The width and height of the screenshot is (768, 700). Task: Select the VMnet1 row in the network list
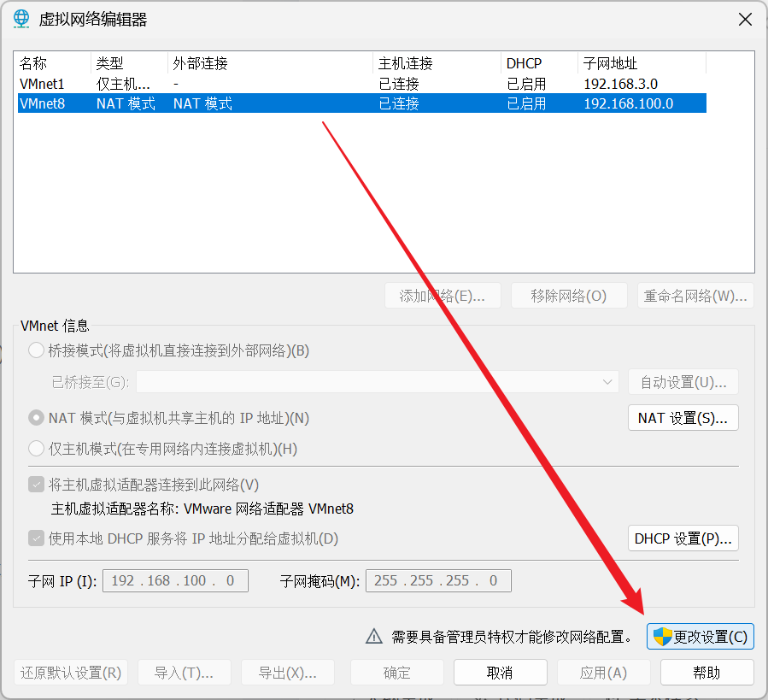(x=362, y=84)
